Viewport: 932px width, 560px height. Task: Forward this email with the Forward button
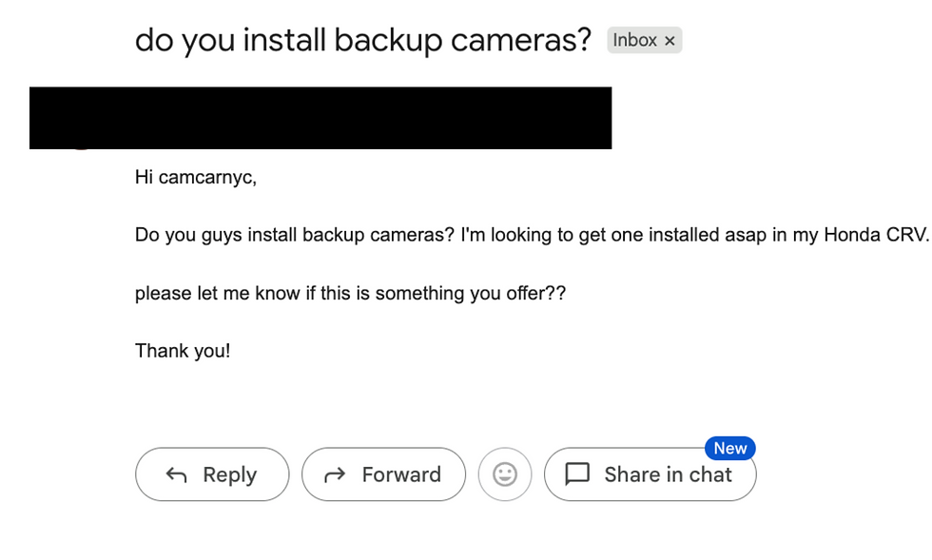click(x=383, y=474)
